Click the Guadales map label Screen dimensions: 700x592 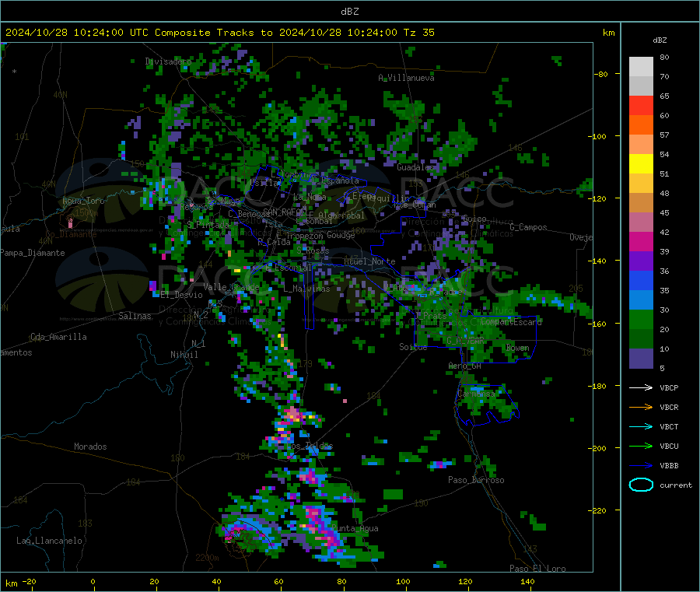coord(415,167)
